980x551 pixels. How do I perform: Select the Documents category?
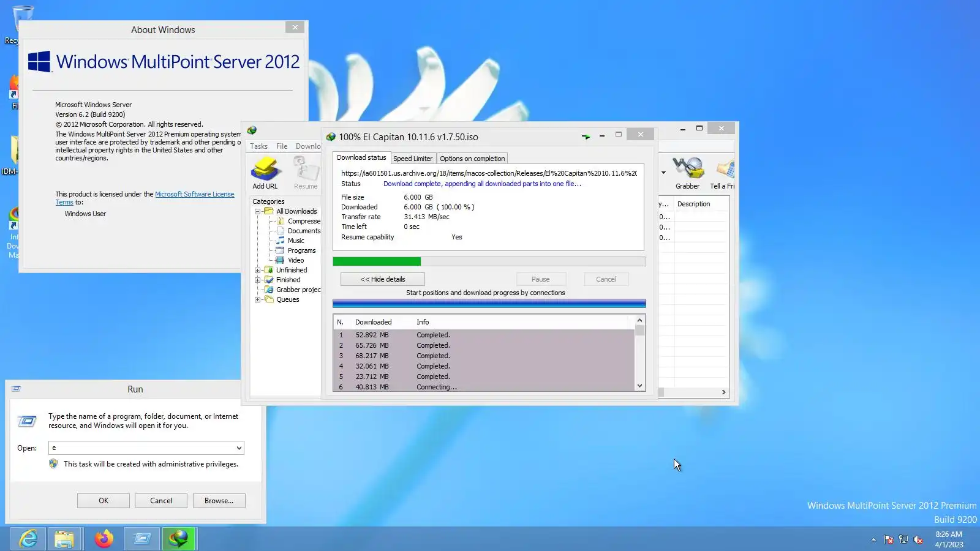click(x=304, y=231)
